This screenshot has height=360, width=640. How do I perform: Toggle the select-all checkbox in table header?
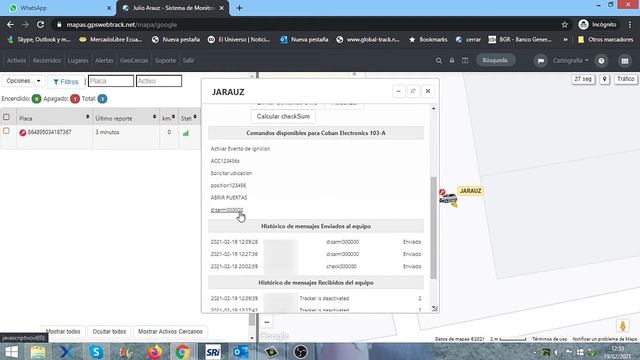click(x=6, y=117)
